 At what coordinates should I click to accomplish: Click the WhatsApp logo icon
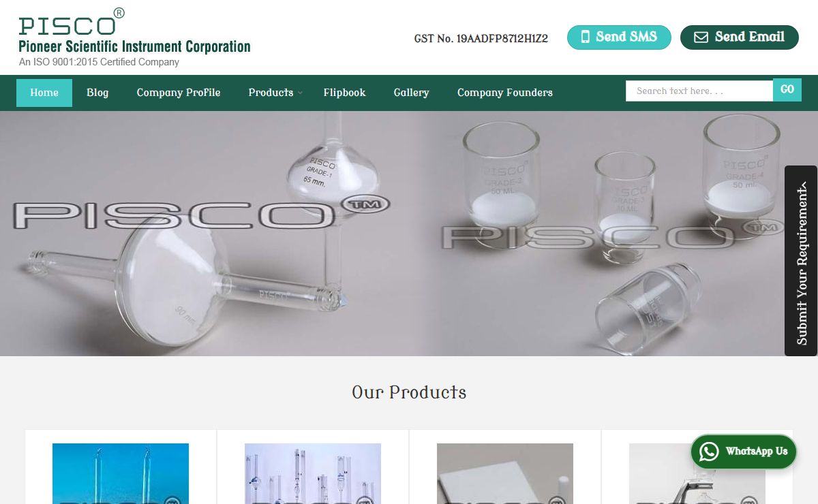pos(709,451)
